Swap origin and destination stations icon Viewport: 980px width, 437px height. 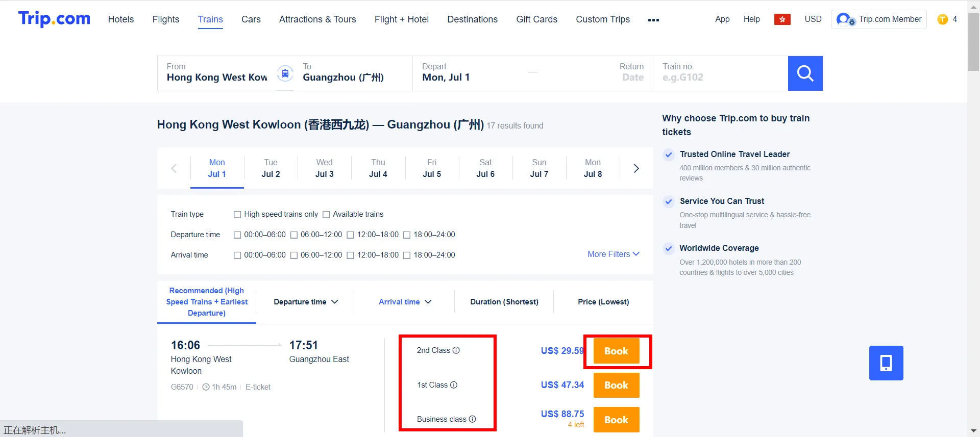pyautogui.click(x=285, y=73)
